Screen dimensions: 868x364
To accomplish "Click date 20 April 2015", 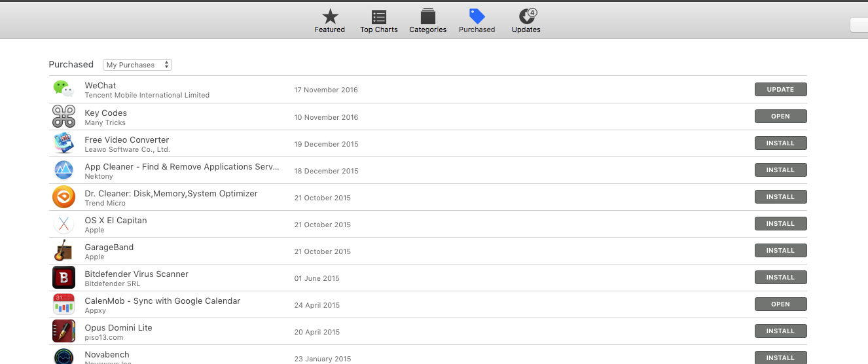I will pos(317,333).
